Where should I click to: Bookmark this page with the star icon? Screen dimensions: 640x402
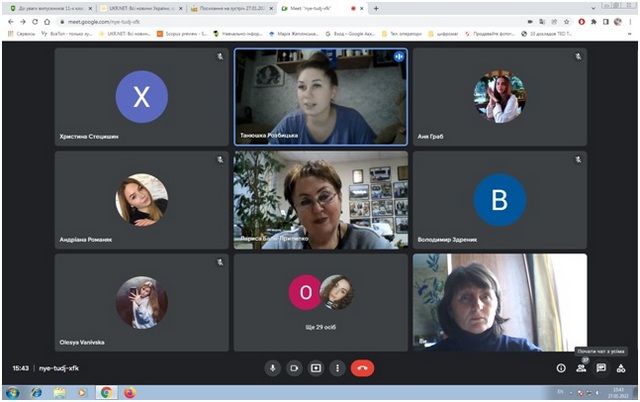pos(567,22)
